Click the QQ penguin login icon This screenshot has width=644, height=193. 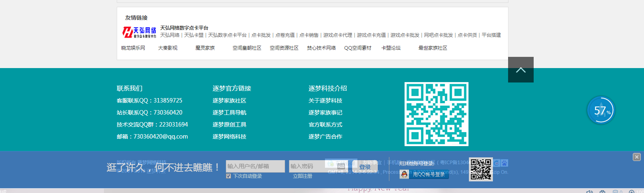point(404,174)
